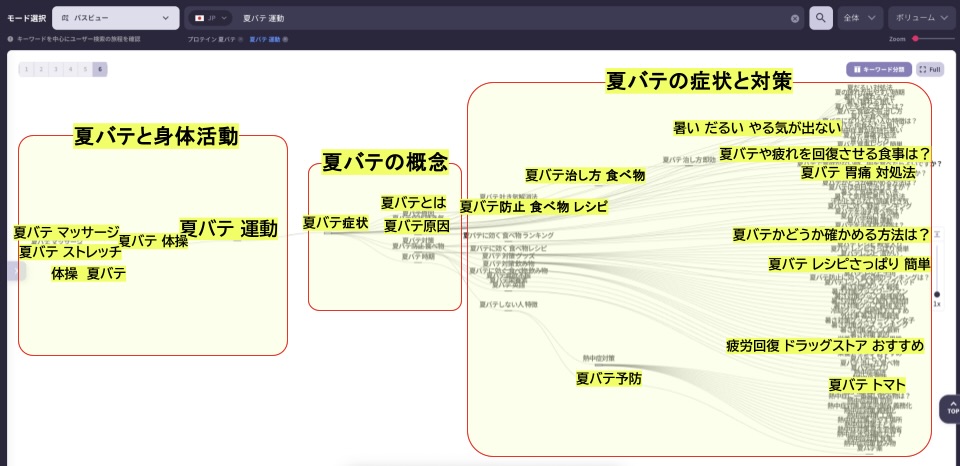Click the info icon beside the mode description
960x466 pixels.
pos(10,39)
